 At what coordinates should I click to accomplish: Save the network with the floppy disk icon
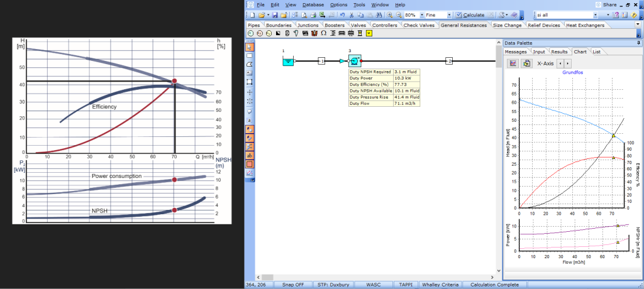point(275,15)
